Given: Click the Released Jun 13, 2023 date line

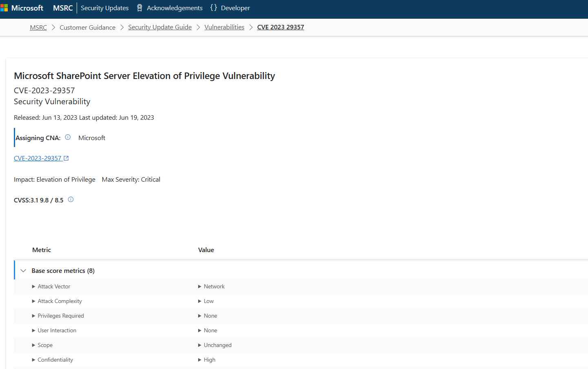Looking at the screenshot, I should pos(84,117).
